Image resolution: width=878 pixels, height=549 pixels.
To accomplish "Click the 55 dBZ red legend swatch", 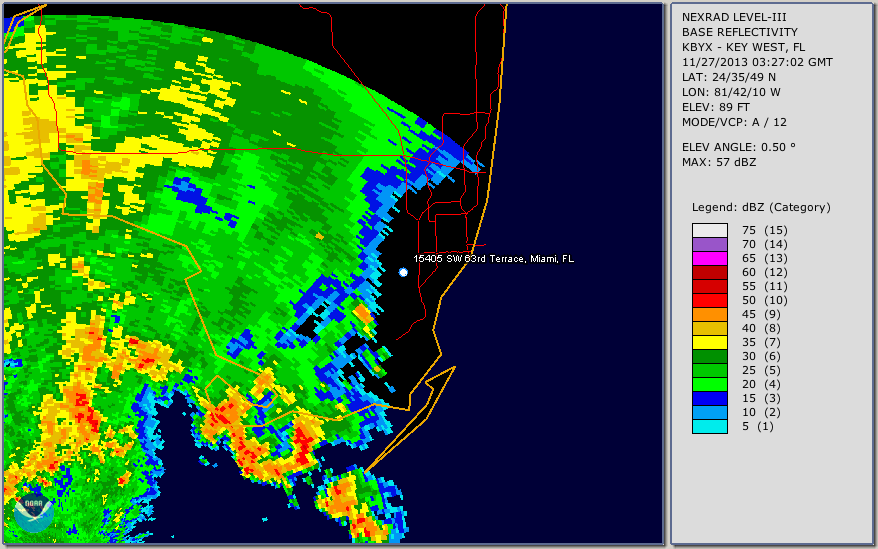I will click(709, 286).
